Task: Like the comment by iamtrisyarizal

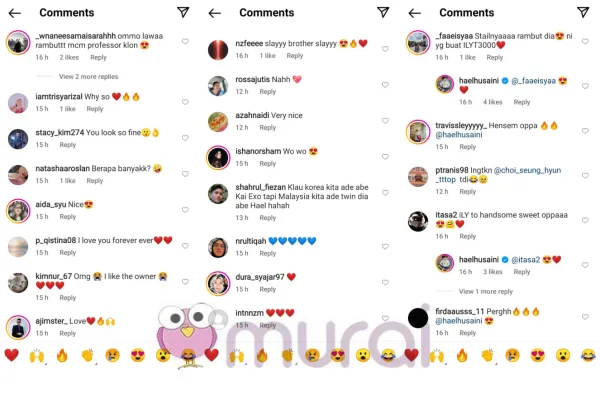Action: (x=185, y=102)
